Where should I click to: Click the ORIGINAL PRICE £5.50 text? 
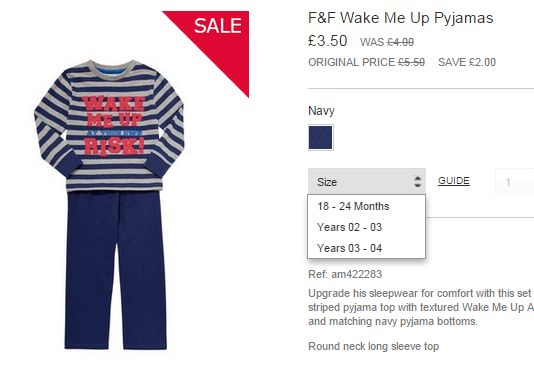pos(366,62)
